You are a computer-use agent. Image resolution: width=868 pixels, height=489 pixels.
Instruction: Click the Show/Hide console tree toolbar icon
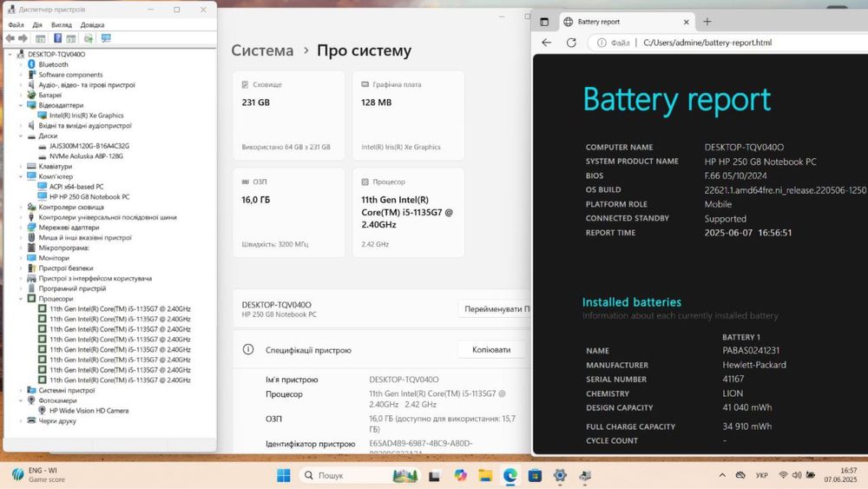pos(41,38)
